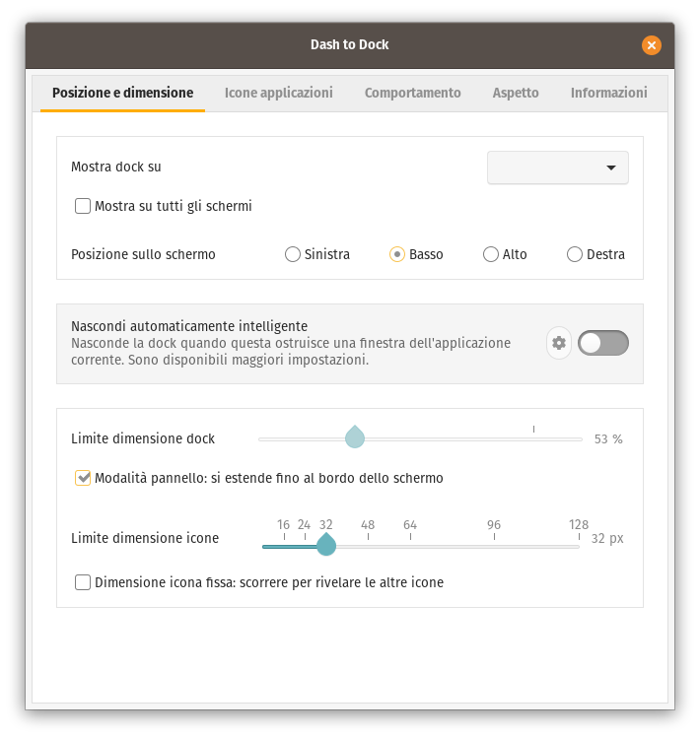The image size is (700, 738).
Task: Choose Destra screen position
Action: tap(575, 254)
